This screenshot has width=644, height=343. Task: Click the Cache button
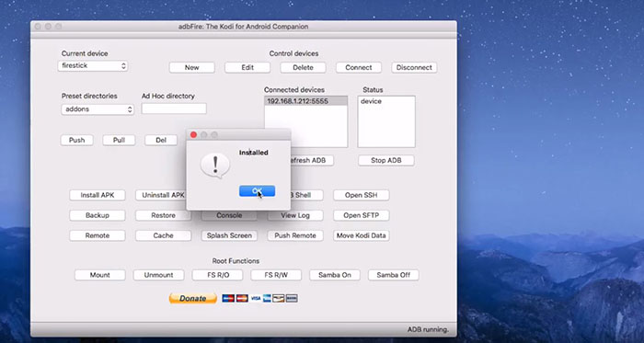coord(164,235)
